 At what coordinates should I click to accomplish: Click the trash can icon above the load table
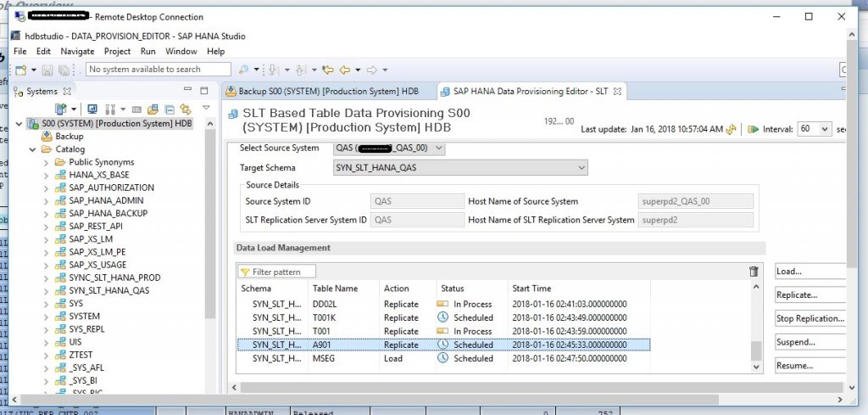coord(754,272)
